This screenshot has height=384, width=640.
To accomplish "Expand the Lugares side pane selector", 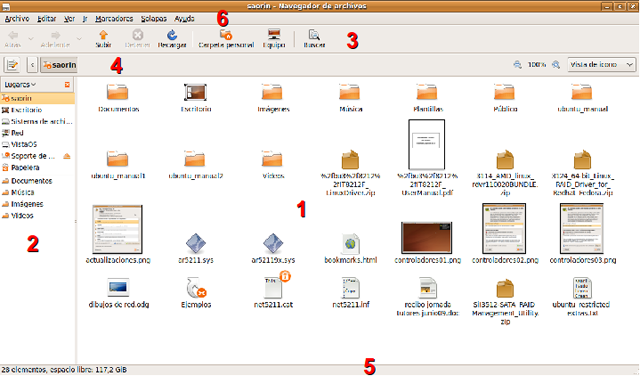I will tap(20, 84).
